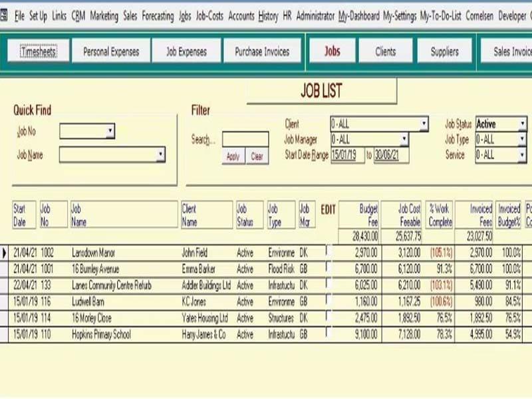The width and height of the screenshot is (532, 399).
Task: Expand the Job Manager filter dropdown
Action: point(404,139)
